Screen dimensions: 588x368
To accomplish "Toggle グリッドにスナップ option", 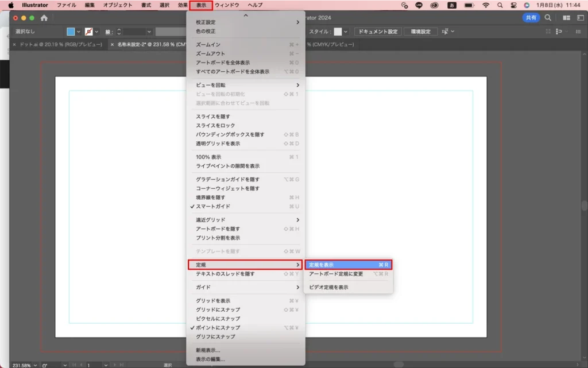I will 218,309.
